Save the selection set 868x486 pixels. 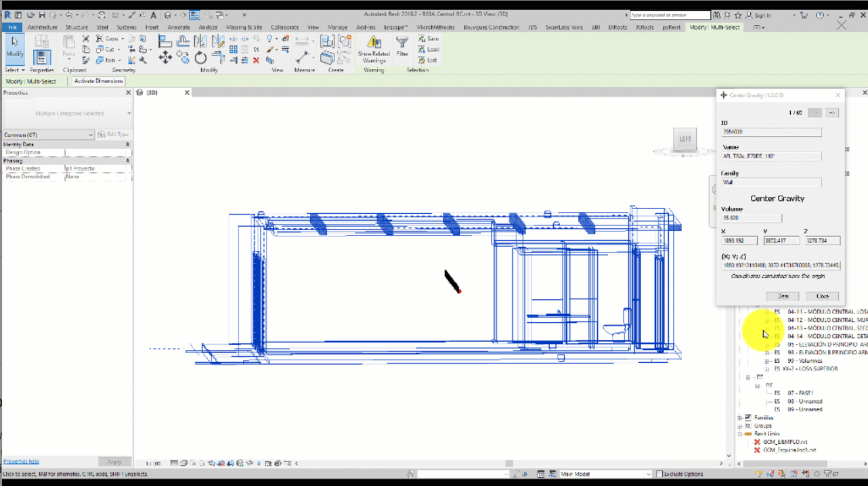click(428, 39)
